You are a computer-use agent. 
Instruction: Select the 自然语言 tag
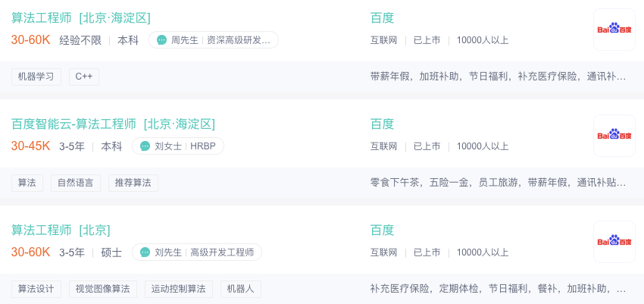[75, 183]
